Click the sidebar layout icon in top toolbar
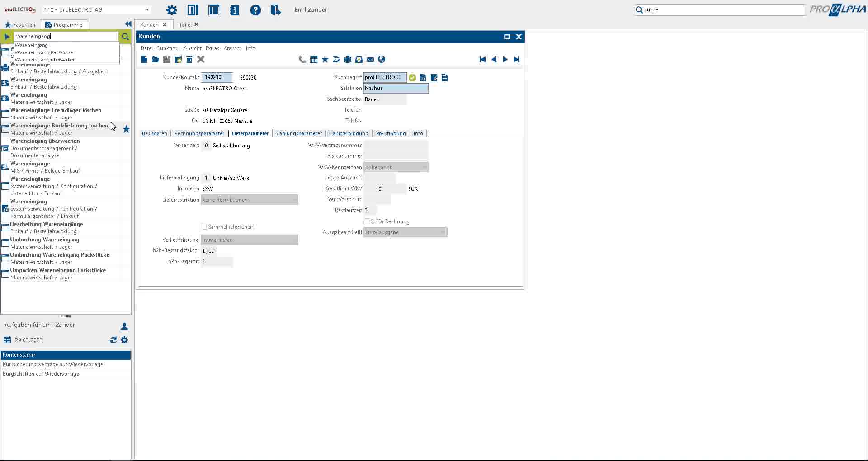This screenshot has height=461, width=868. tap(193, 10)
